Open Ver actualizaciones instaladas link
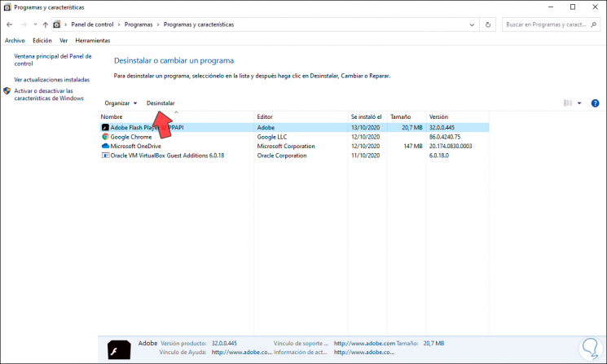607x364 pixels. point(51,80)
